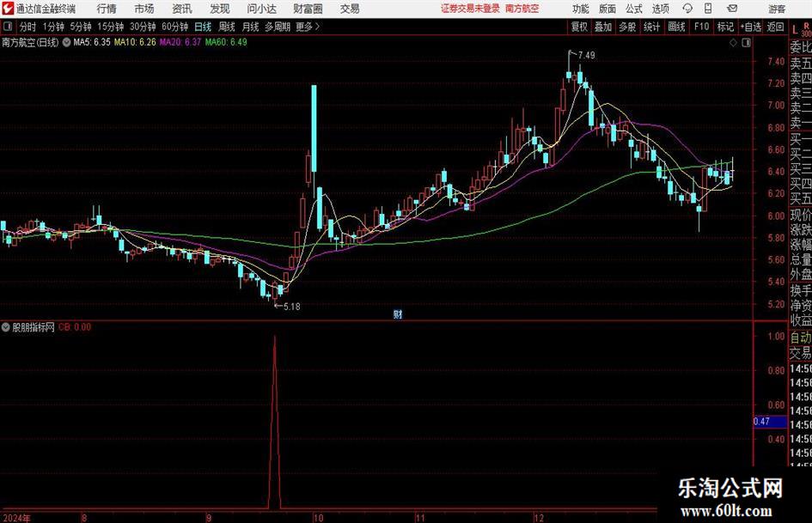Click the CB: 0.00 indicator value
This screenshot has width=812, height=523.
coord(75,326)
